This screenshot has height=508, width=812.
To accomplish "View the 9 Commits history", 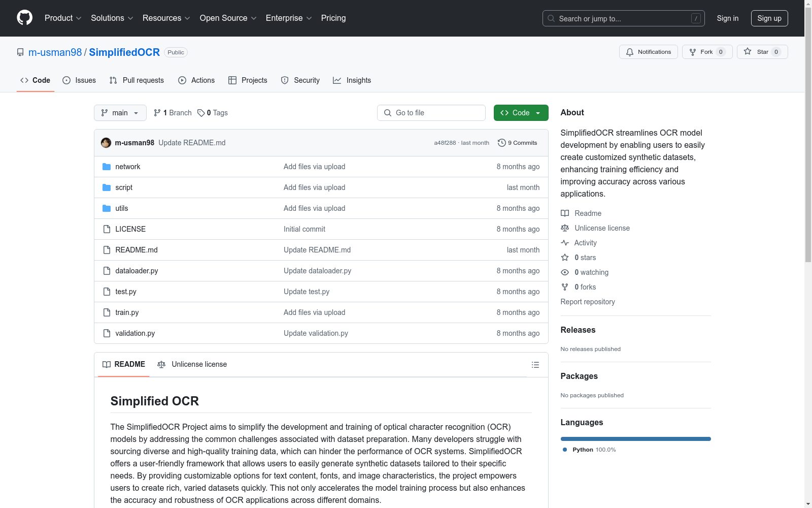I will [x=518, y=143].
